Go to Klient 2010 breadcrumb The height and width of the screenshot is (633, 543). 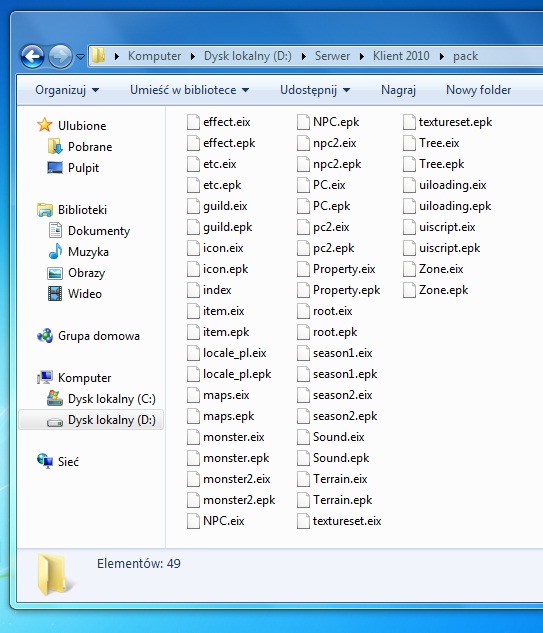coord(401,56)
